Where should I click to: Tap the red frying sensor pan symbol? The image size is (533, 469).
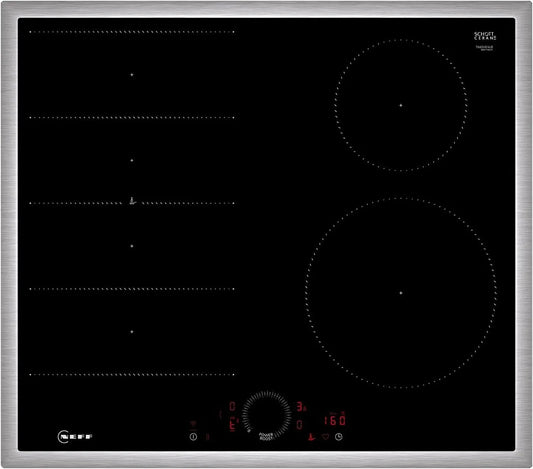pyautogui.click(x=312, y=437)
